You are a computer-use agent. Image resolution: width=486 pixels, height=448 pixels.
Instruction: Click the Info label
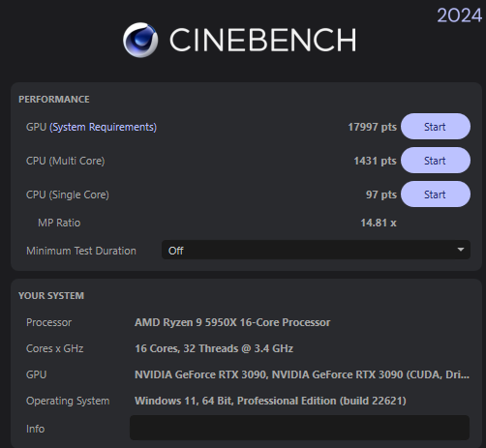tap(35, 429)
